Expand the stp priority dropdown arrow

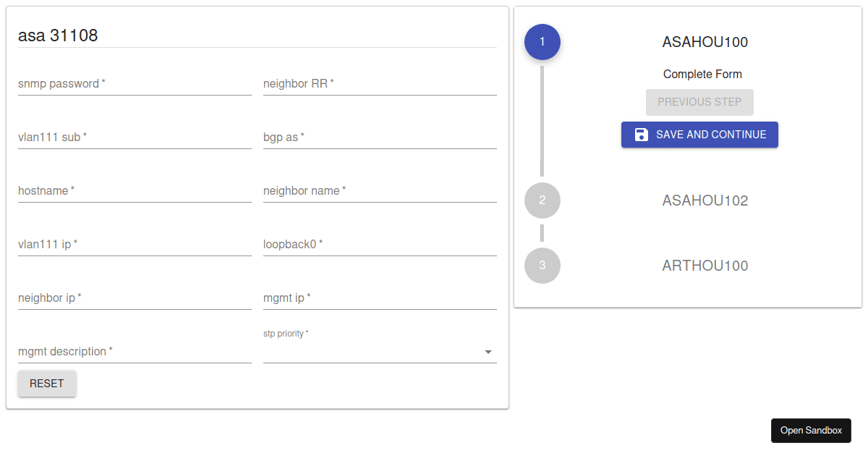[x=488, y=352]
